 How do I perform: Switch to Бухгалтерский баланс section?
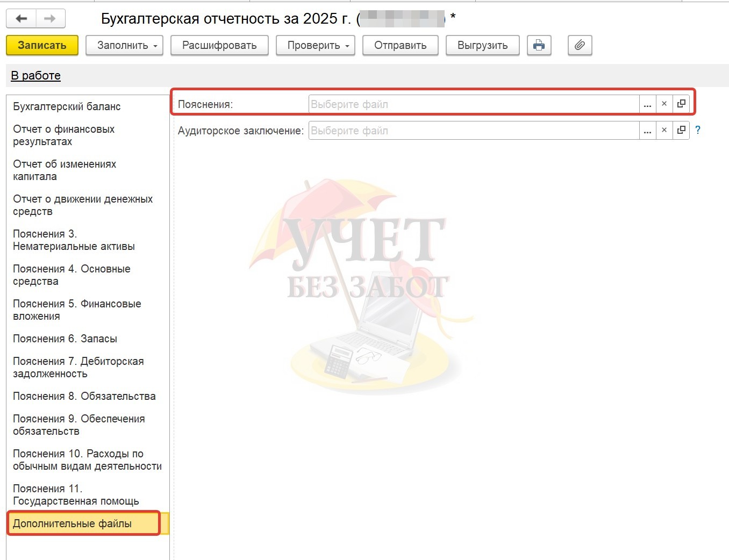click(67, 106)
